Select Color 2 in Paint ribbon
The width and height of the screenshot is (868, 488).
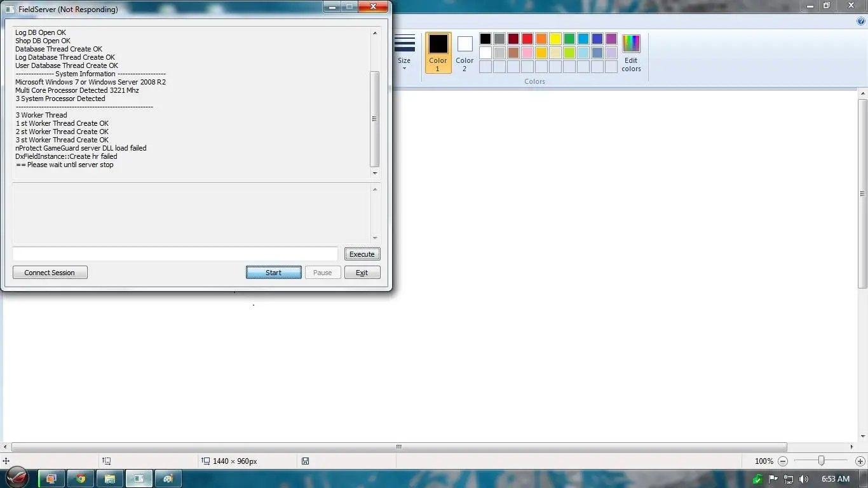[x=465, y=53]
